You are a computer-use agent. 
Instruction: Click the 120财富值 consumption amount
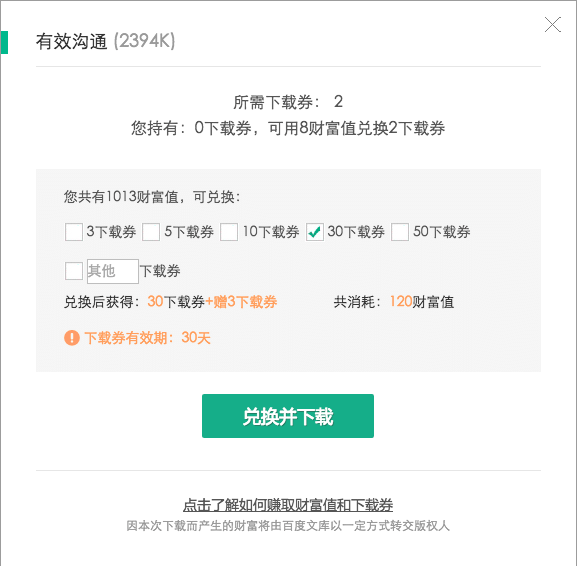422,301
